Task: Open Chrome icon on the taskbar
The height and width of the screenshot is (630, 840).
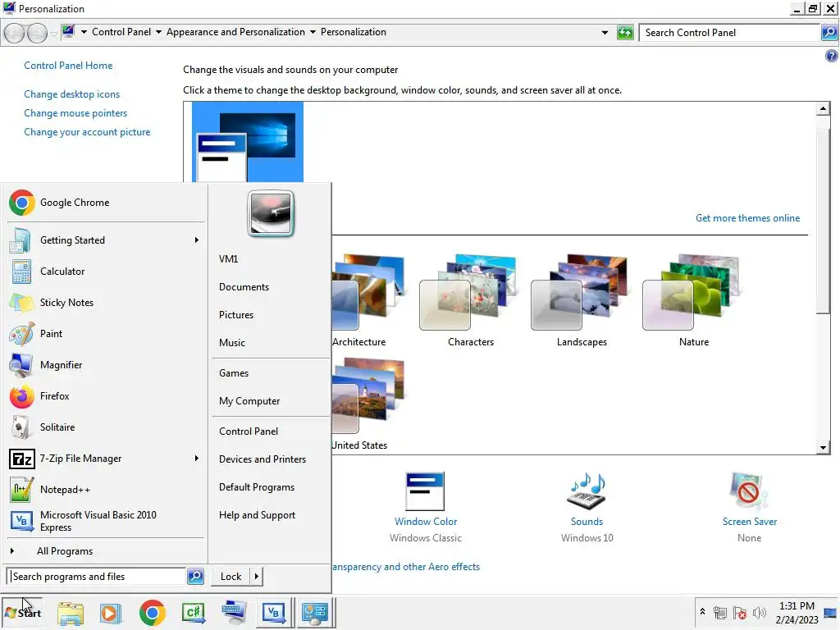Action: [x=152, y=613]
